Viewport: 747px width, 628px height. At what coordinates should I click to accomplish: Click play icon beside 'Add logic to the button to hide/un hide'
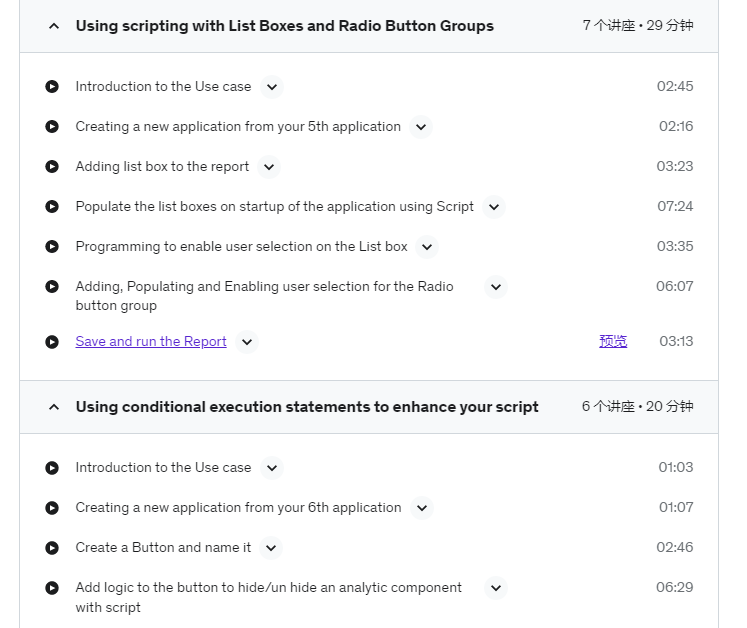[52, 587]
